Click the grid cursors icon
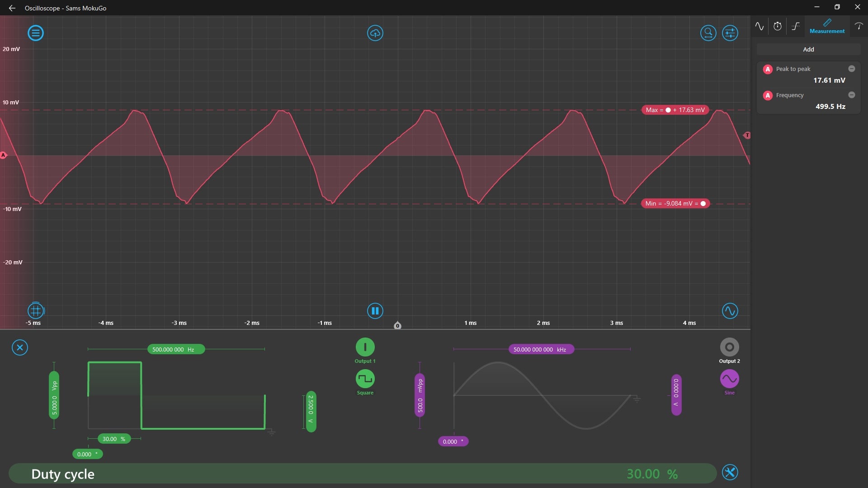 click(36, 311)
